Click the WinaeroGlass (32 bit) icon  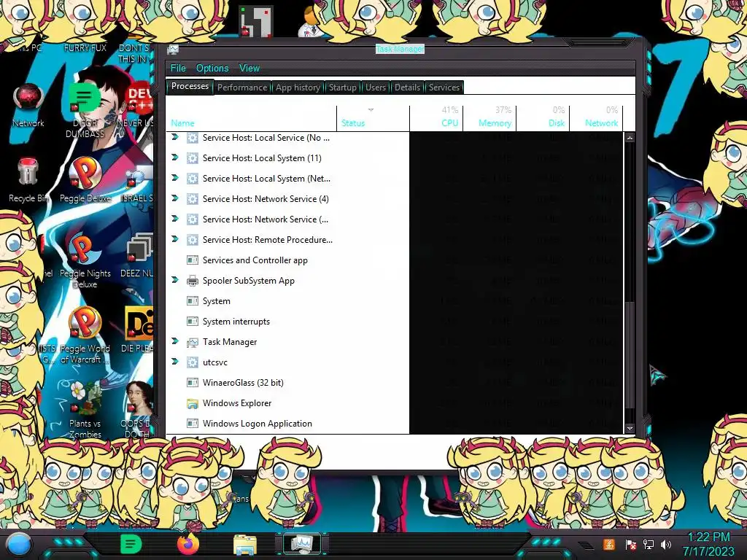coord(193,383)
